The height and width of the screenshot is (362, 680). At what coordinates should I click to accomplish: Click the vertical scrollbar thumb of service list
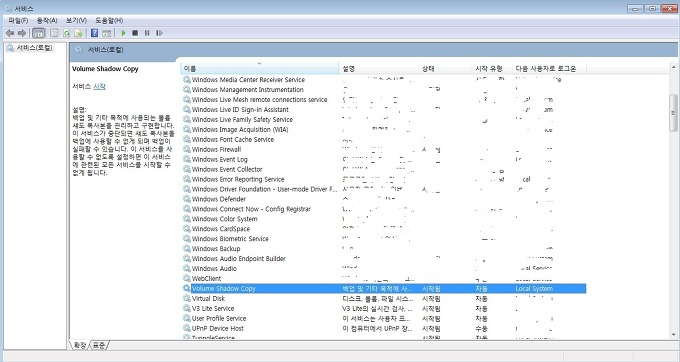[x=673, y=113]
